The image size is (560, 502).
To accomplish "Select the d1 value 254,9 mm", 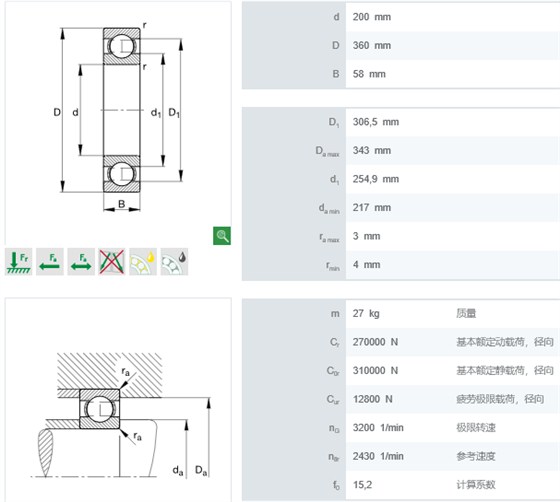I will pos(376,179).
